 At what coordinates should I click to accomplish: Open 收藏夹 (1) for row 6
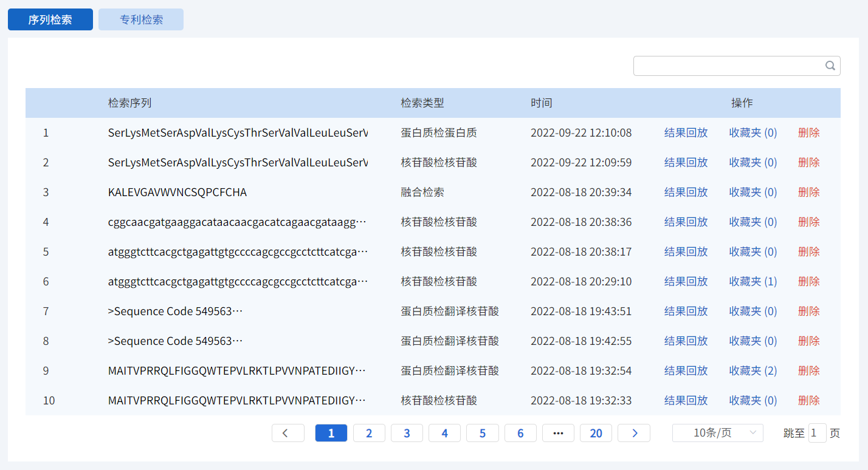pyautogui.click(x=753, y=281)
